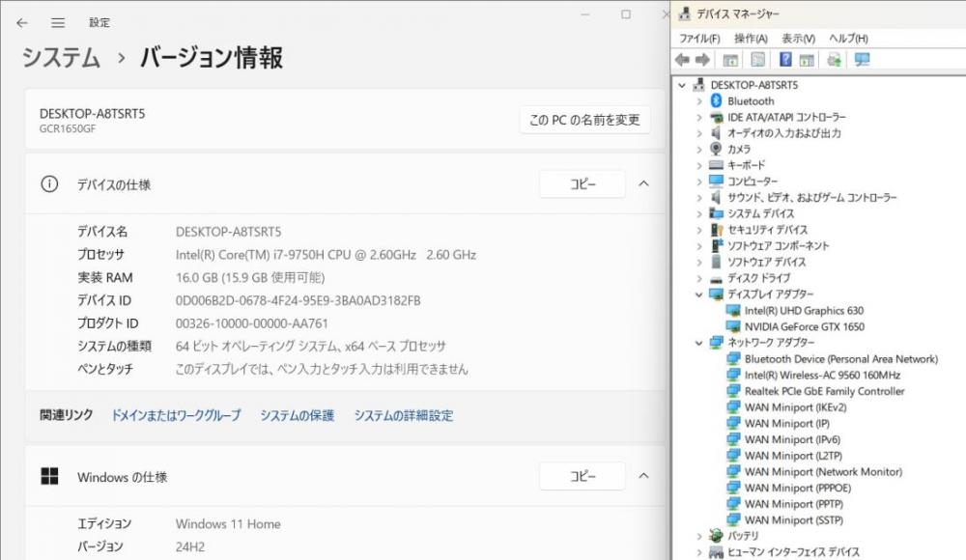This screenshot has height=560, width=966.
Task: Select WAN Miniport (IPv6)
Action: (x=792, y=439)
